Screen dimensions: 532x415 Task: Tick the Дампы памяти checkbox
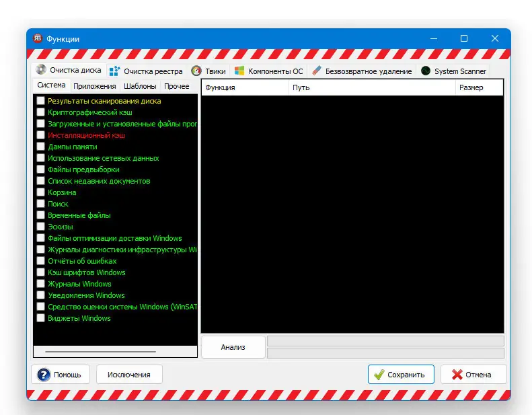(41, 146)
